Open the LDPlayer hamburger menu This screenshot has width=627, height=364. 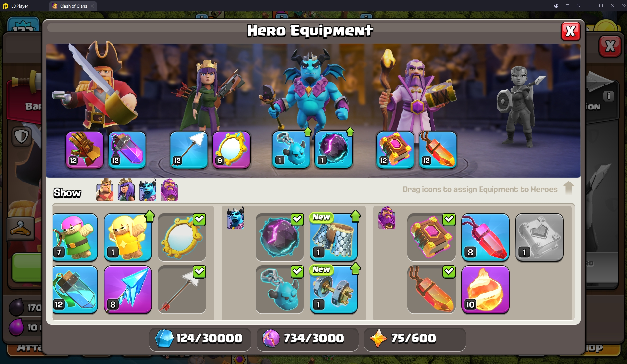coord(567,6)
